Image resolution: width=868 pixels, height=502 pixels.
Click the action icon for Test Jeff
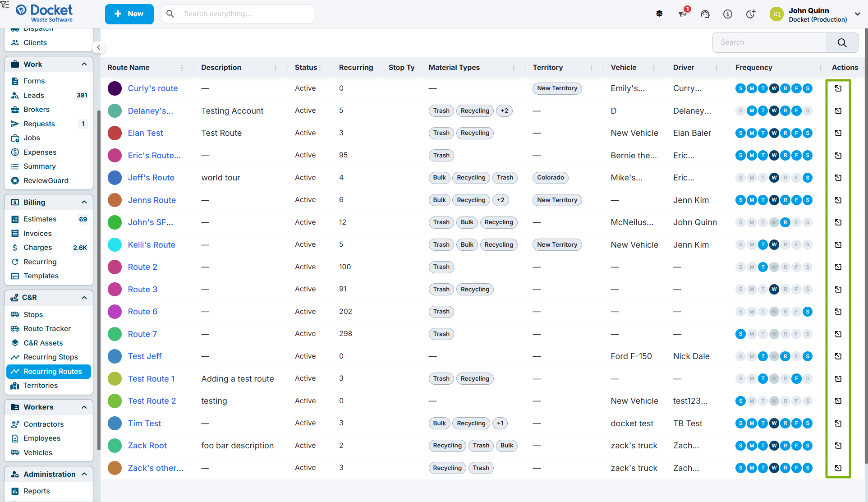838,356
